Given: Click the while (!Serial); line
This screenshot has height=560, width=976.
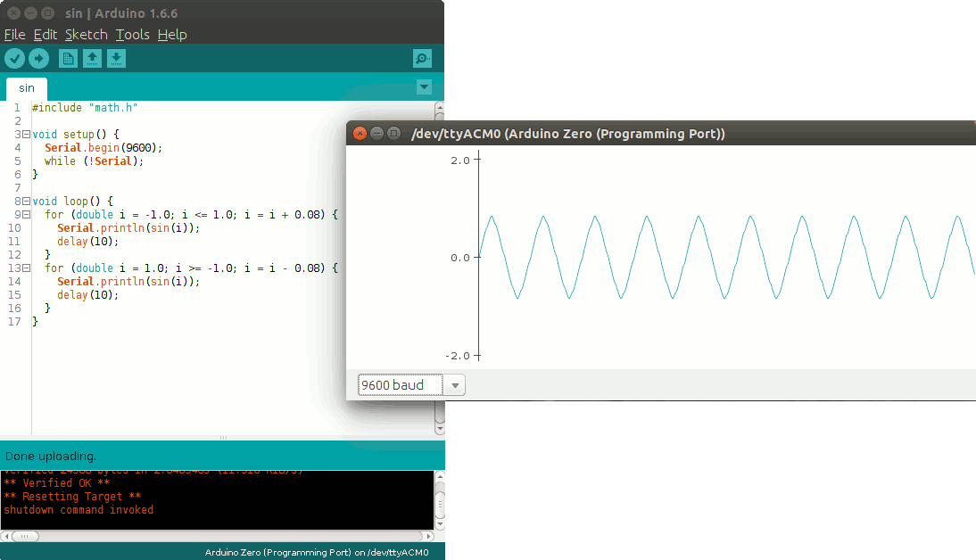Looking at the screenshot, I should click(94, 161).
